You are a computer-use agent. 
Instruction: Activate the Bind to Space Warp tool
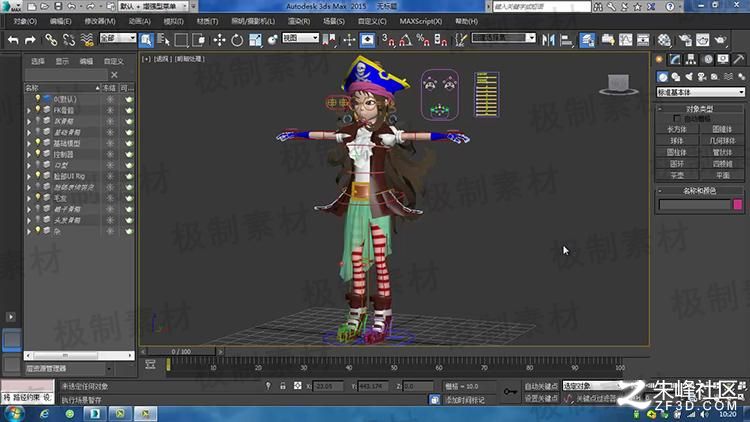coord(87,40)
